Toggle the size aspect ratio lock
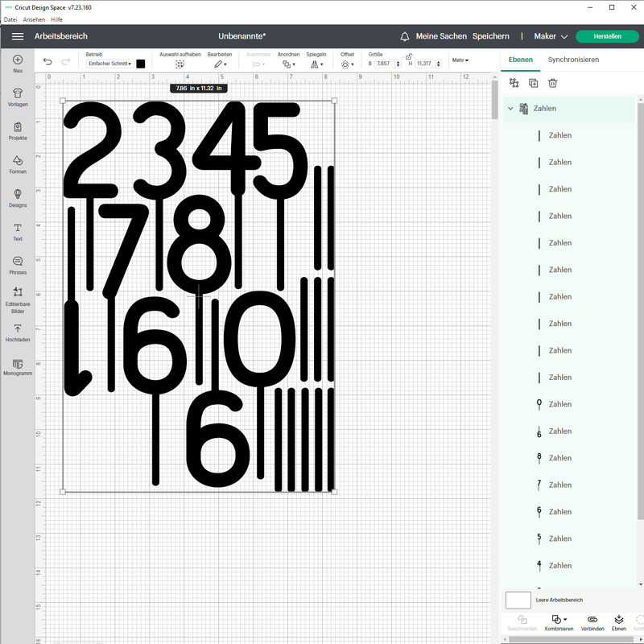The width and height of the screenshot is (644, 644). point(410,57)
